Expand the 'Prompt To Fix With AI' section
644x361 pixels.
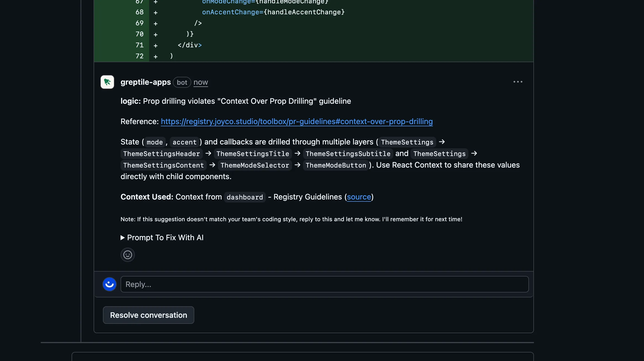[165, 237]
